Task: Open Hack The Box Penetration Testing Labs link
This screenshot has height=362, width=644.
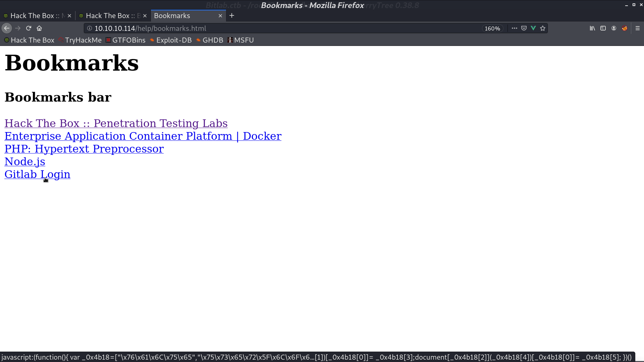Action: click(x=116, y=123)
